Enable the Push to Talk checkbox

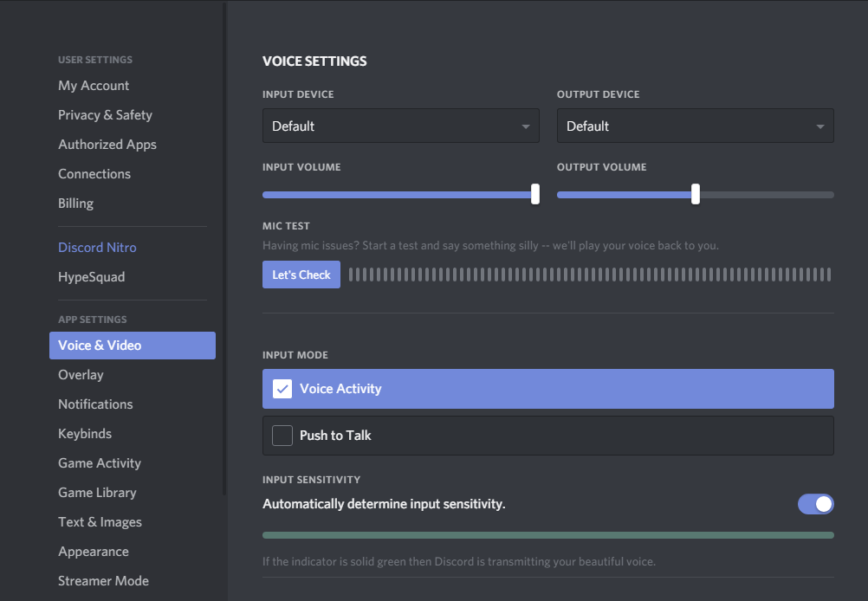[x=282, y=436]
